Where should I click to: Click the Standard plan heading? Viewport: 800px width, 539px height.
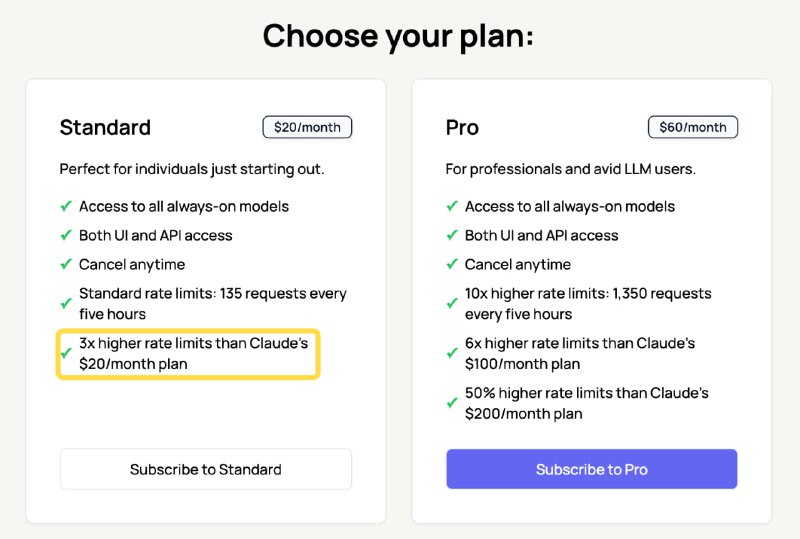(105, 127)
